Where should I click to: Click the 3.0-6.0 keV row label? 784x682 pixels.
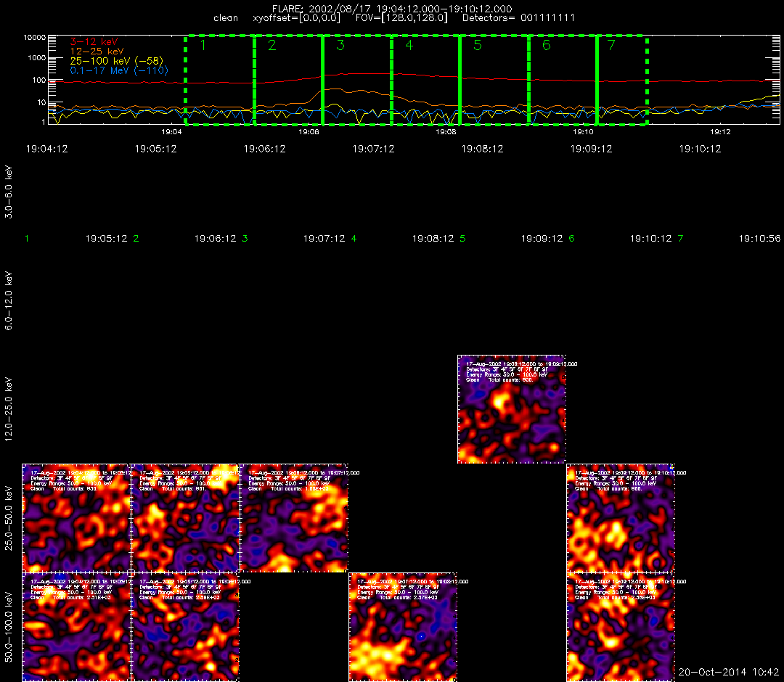(9, 192)
